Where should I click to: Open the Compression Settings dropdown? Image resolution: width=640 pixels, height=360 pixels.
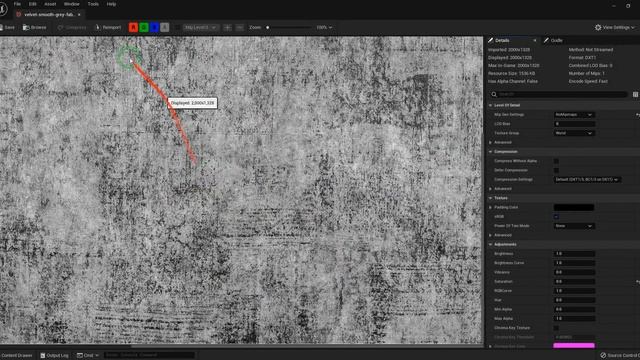click(x=587, y=180)
